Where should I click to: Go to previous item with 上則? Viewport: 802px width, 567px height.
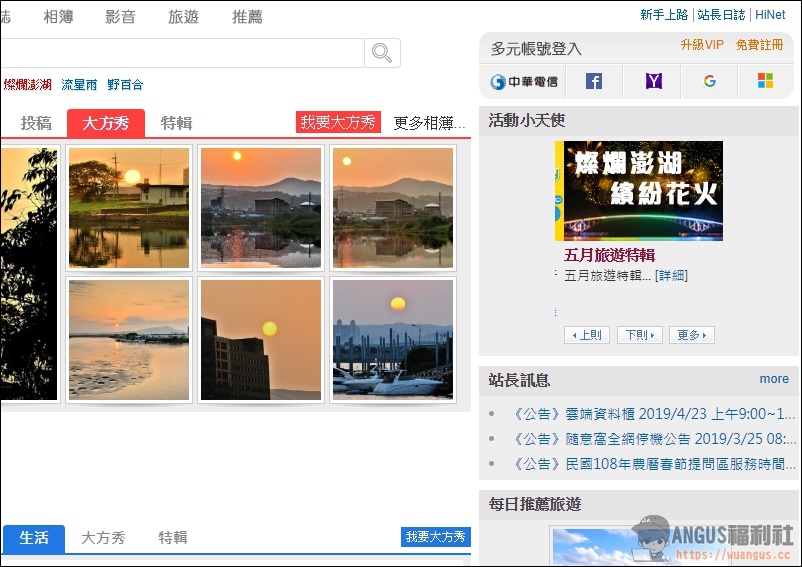(x=586, y=335)
